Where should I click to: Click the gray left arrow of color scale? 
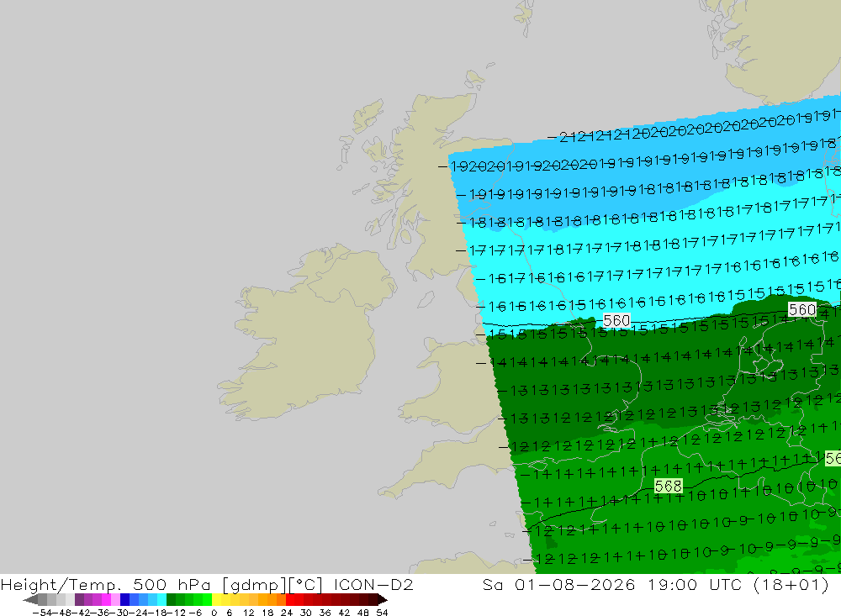click(x=30, y=600)
